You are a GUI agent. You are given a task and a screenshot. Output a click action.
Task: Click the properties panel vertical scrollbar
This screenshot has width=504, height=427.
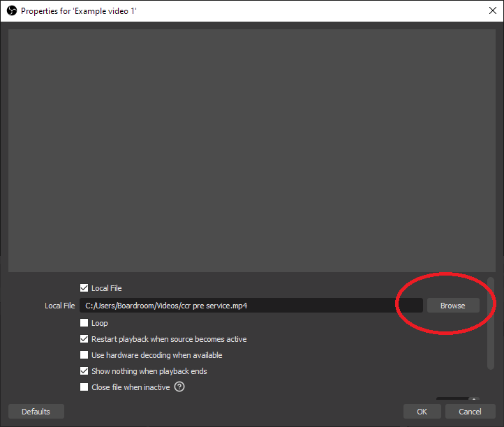click(491, 323)
